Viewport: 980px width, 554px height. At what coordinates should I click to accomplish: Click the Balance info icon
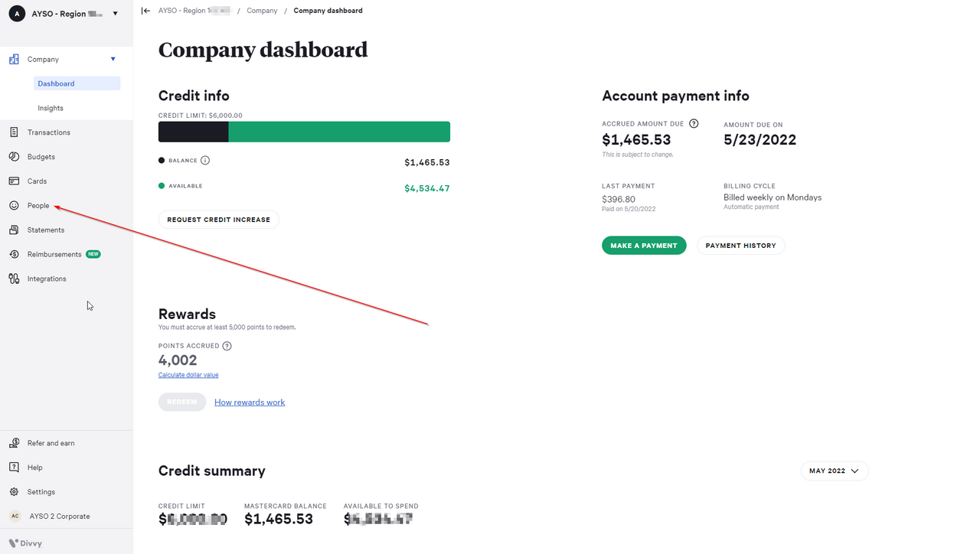tap(205, 161)
